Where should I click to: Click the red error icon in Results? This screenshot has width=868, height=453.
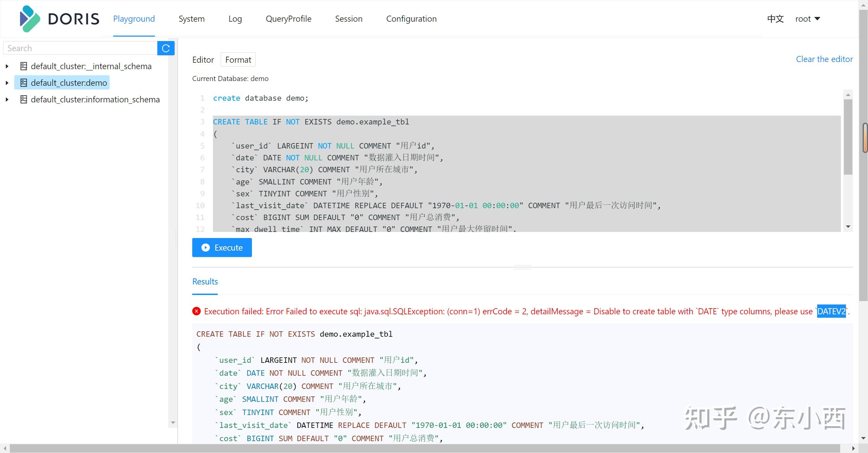[x=196, y=311]
